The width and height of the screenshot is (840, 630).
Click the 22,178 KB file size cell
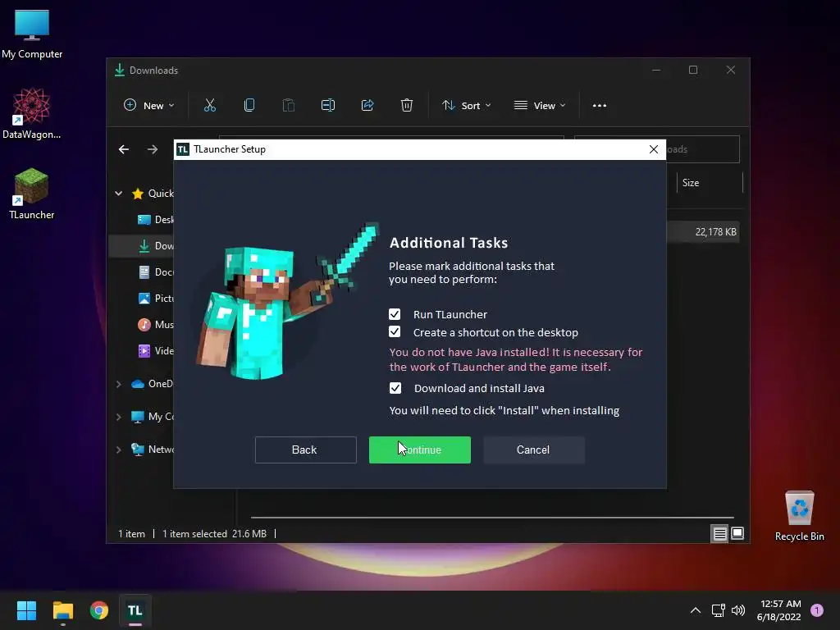(715, 232)
